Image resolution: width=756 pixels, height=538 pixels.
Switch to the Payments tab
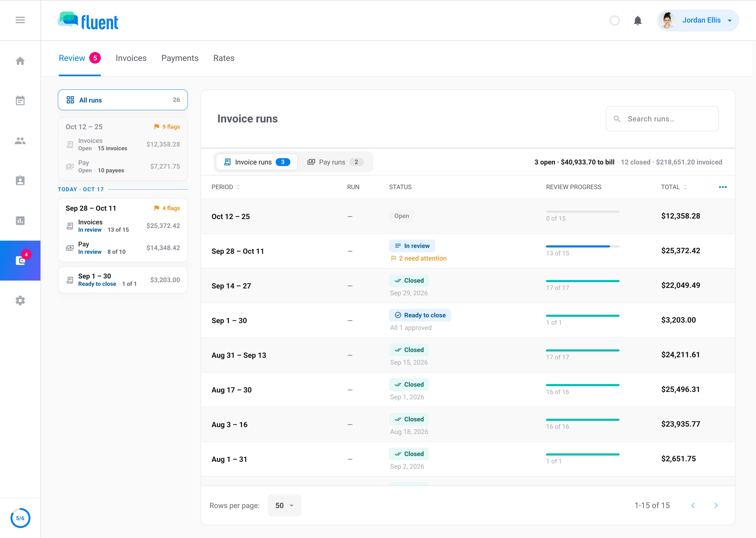tap(180, 58)
